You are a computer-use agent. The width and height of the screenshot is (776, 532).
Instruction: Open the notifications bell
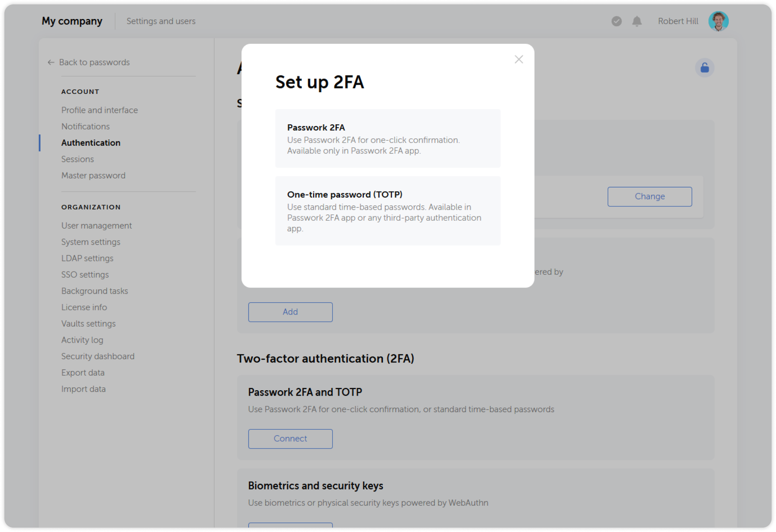click(637, 21)
